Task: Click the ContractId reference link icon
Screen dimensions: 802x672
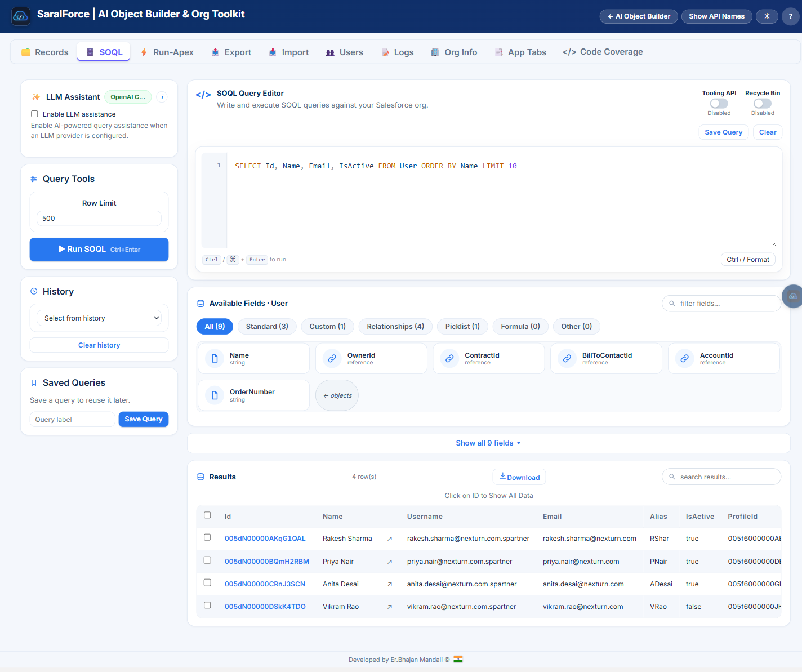Action: [449, 358]
